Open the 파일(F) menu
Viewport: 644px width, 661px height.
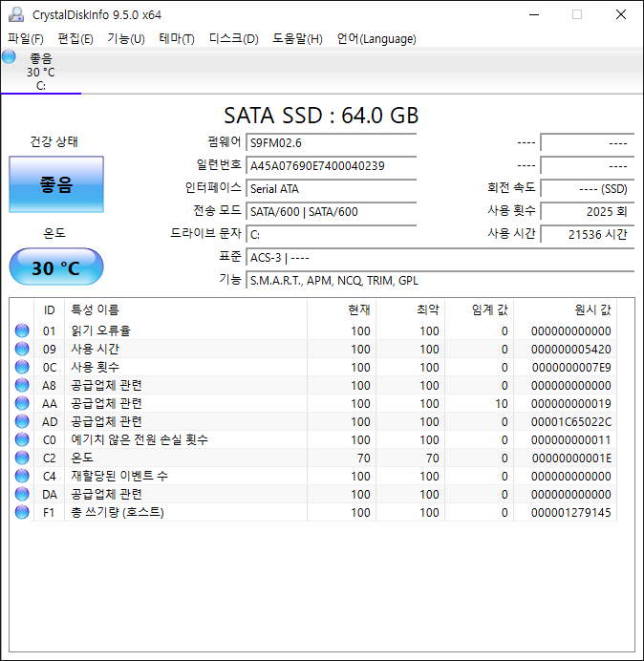click(x=25, y=39)
